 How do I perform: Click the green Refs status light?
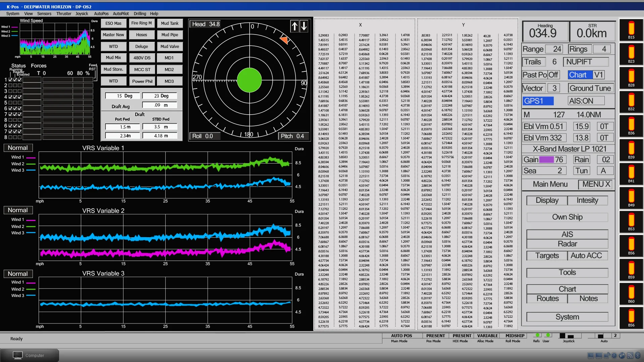537,335
